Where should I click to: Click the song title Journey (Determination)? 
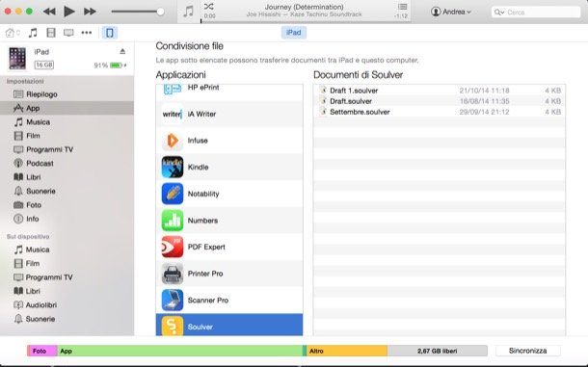pyautogui.click(x=305, y=7)
